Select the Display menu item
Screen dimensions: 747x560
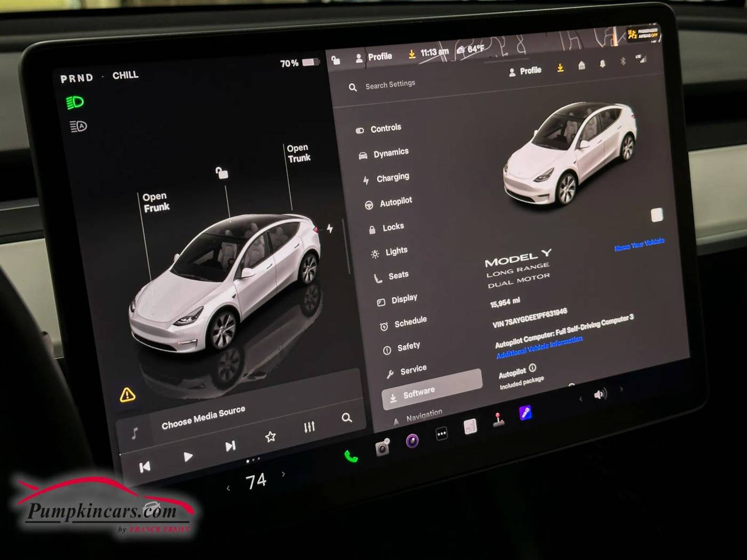(x=398, y=300)
